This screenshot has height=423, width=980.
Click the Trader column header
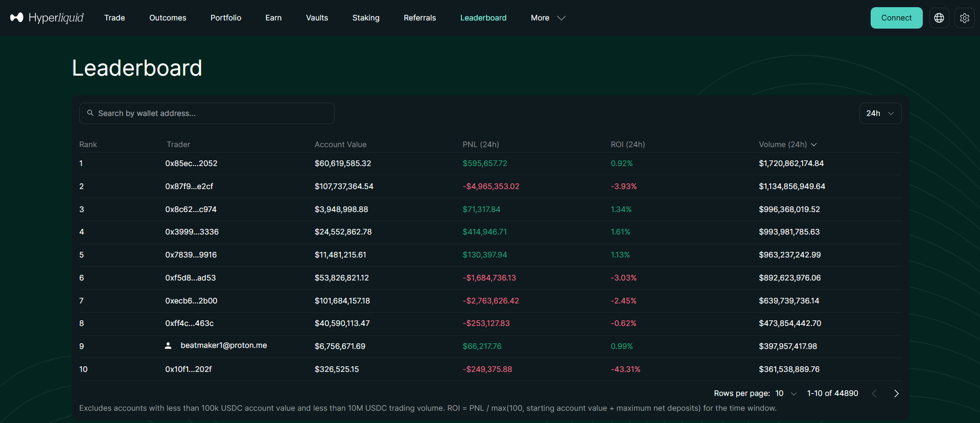178,145
